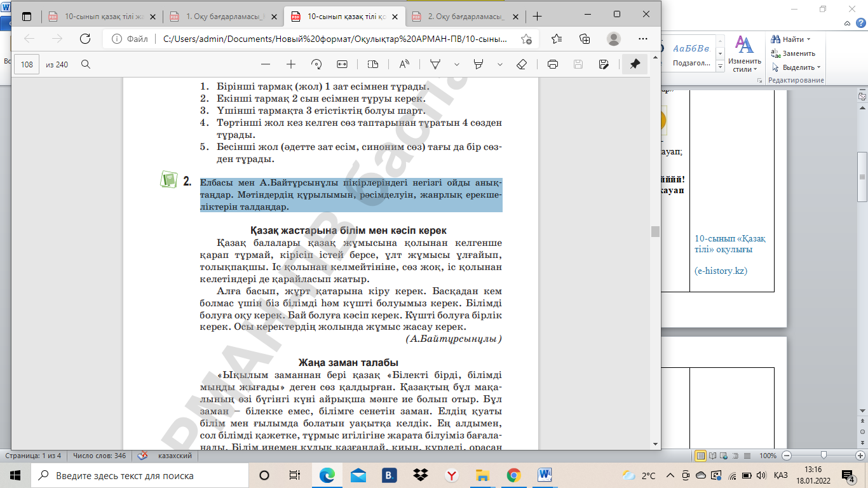Expand Draw pen options dropdown
868x488 pixels.
point(456,64)
